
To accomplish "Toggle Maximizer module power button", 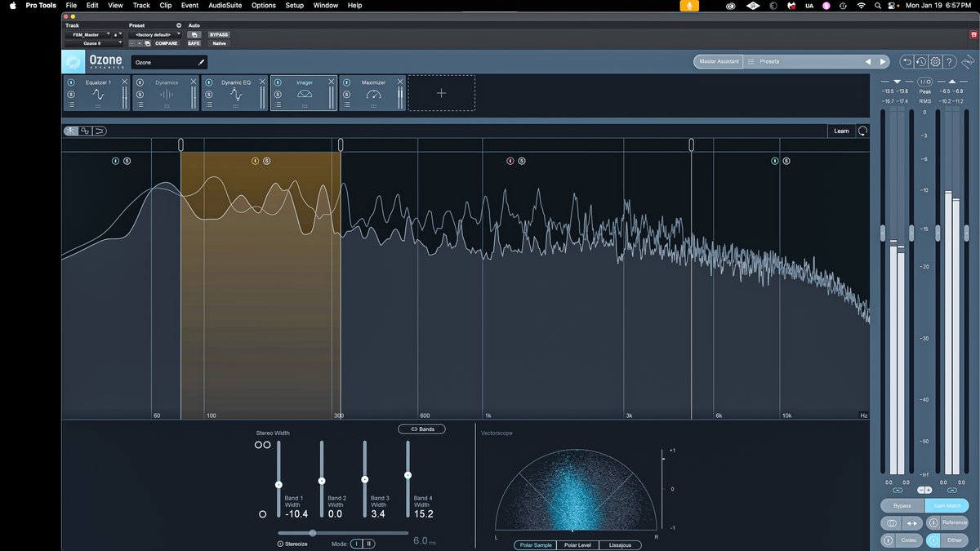I will [346, 82].
